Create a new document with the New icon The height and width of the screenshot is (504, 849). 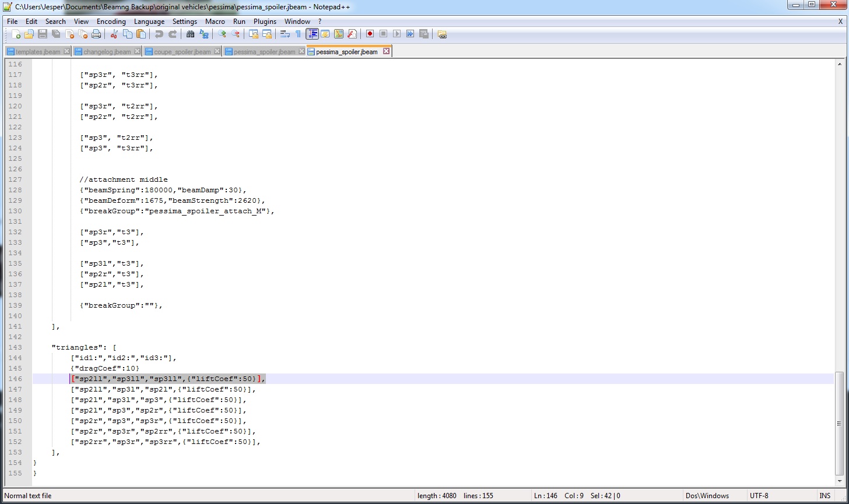pyautogui.click(x=16, y=34)
